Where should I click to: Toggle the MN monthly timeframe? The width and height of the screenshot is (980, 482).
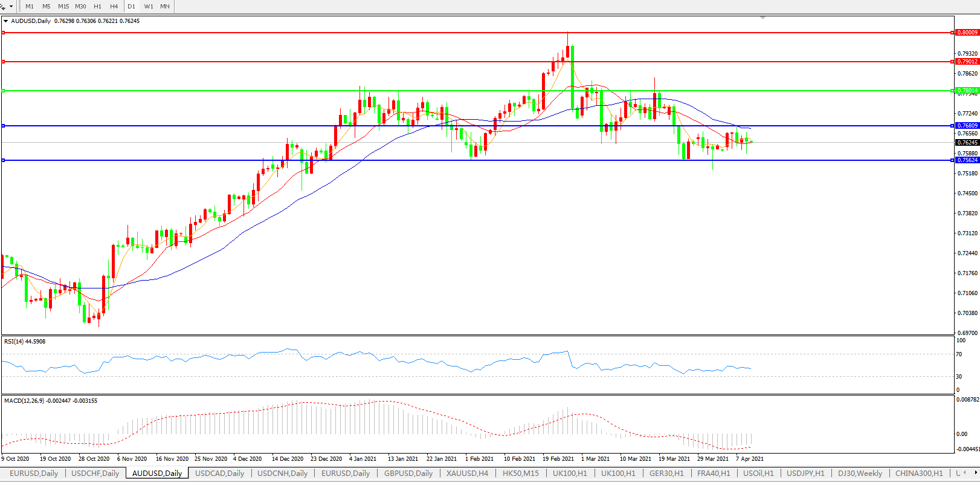(x=165, y=6)
